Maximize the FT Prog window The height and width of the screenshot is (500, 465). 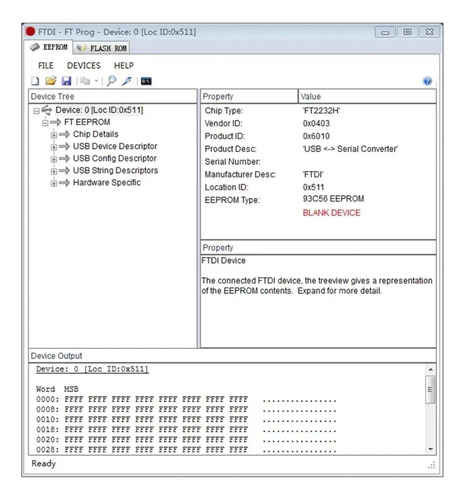[407, 32]
